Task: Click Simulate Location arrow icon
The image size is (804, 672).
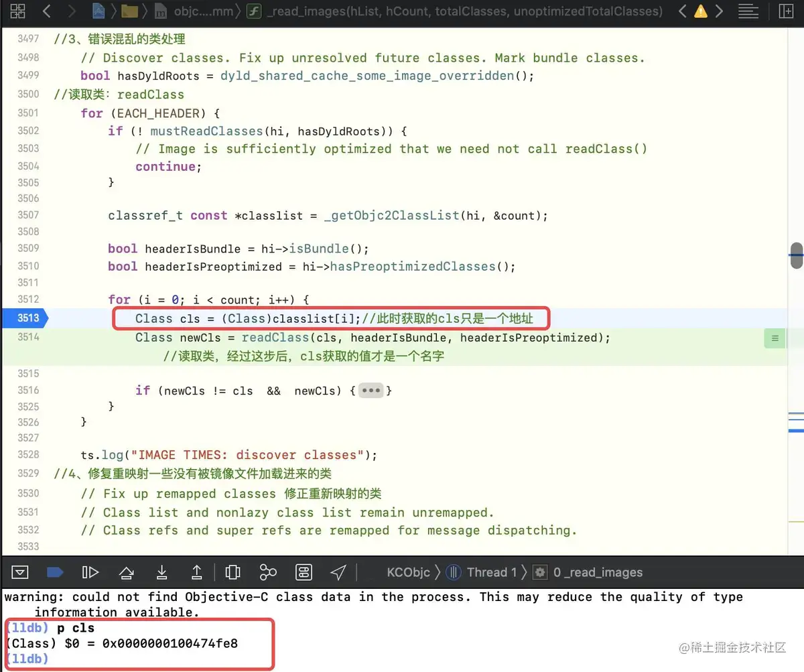Action: click(x=338, y=572)
